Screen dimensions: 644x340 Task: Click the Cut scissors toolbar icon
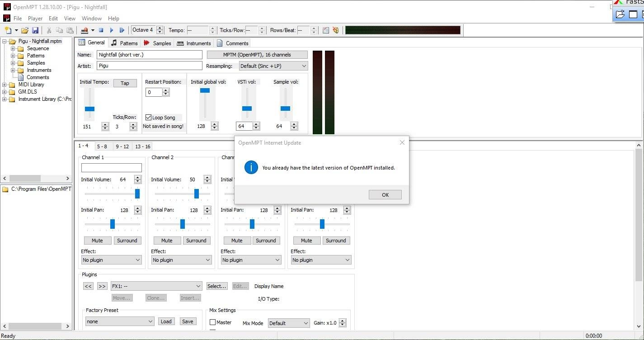[x=49, y=30]
